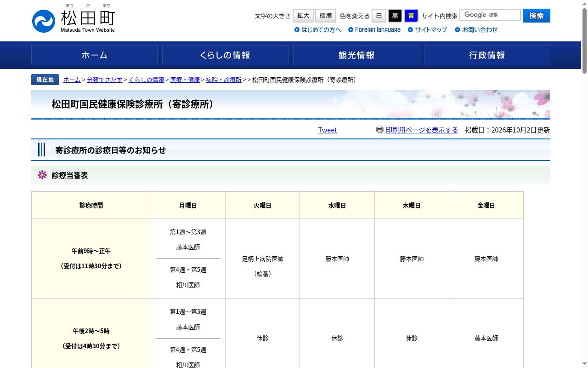
Task: Open 行政情報 navigation tab
Action: click(x=487, y=55)
